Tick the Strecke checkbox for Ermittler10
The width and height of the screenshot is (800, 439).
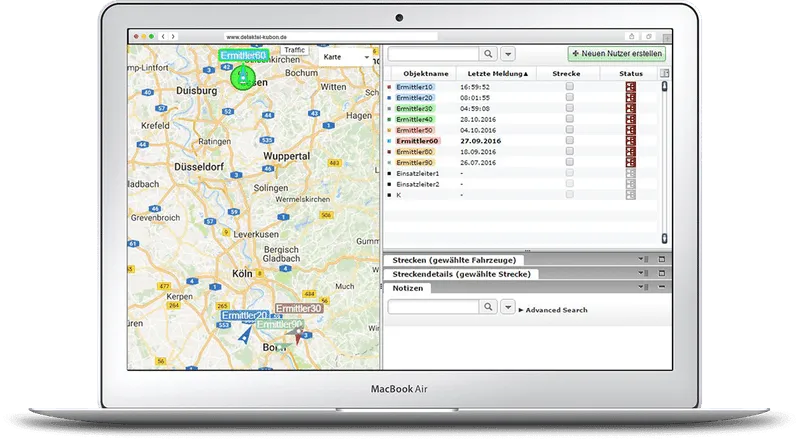coord(569,86)
